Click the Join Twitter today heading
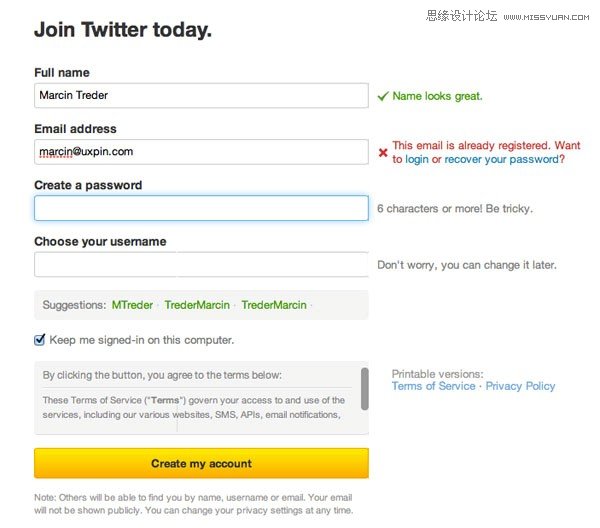 [x=123, y=30]
